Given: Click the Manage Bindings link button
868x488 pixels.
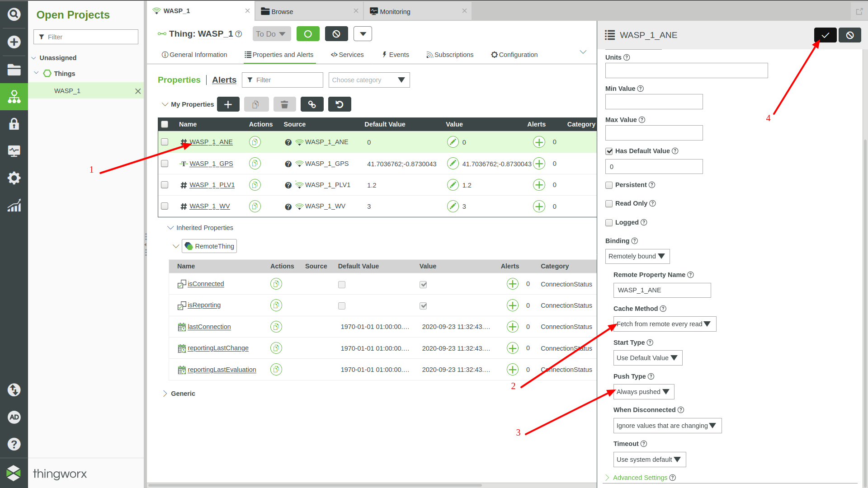Looking at the screenshot, I should coord(312,104).
